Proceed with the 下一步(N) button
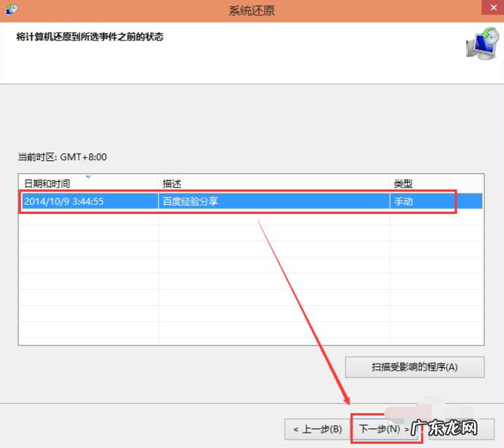The image size is (504, 448). [x=384, y=428]
